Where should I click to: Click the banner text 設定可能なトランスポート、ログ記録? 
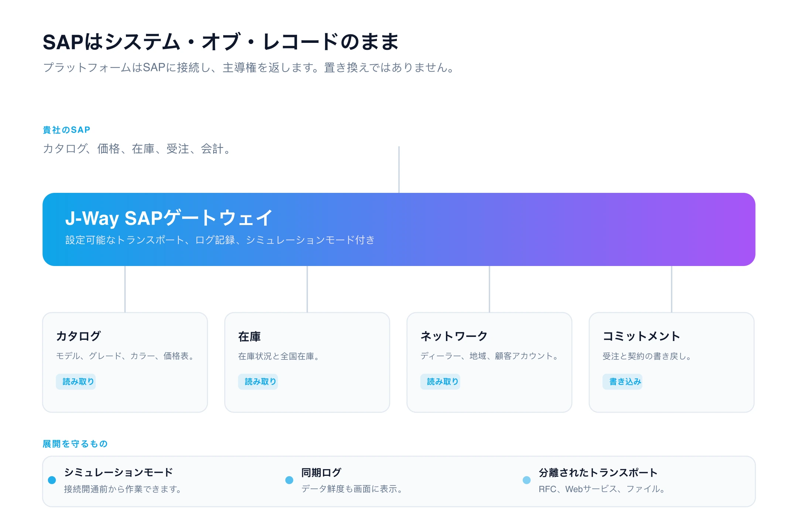220,240
